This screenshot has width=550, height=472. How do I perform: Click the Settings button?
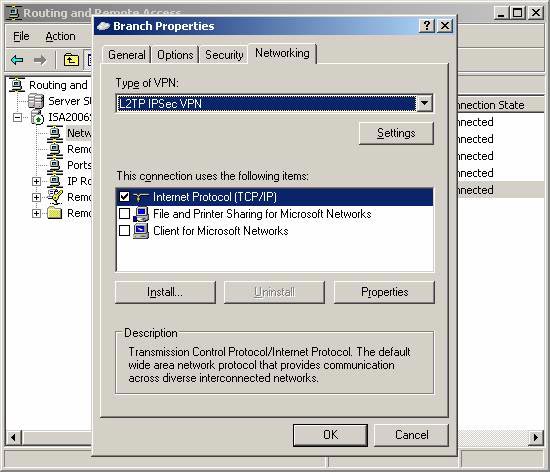tap(396, 133)
